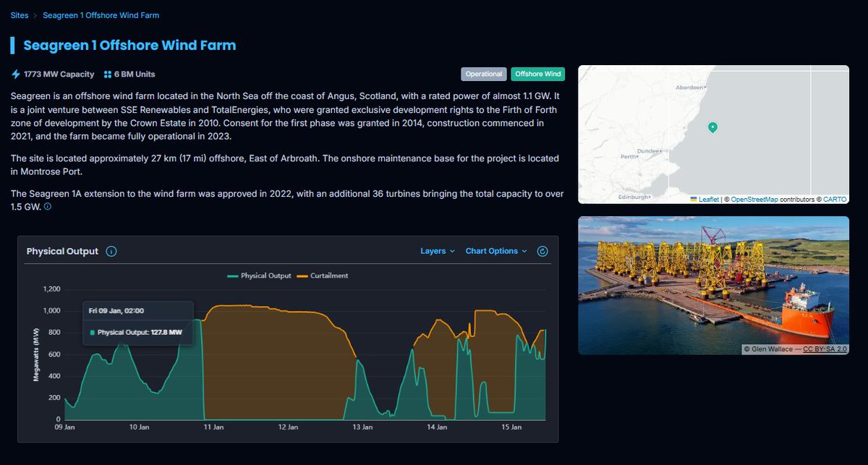Open the Seagreen 1 Offshore Wind Farm breadcrumb
Image resolution: width=868 pixels, height=465 pixels.
(101, 15)
